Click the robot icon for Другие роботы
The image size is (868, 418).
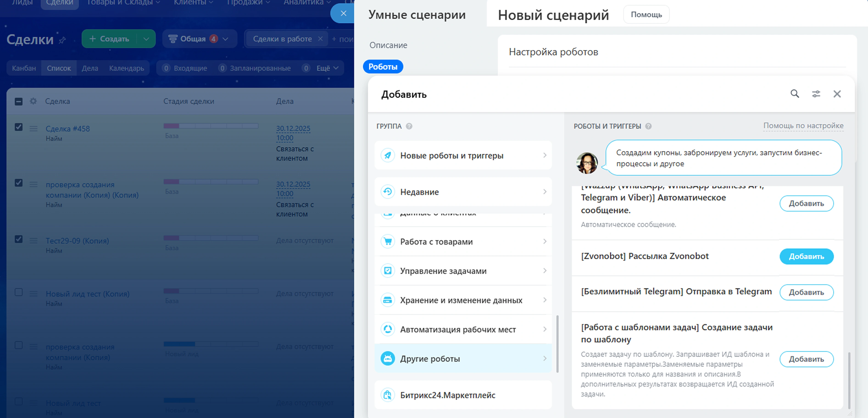click(387, 358)
